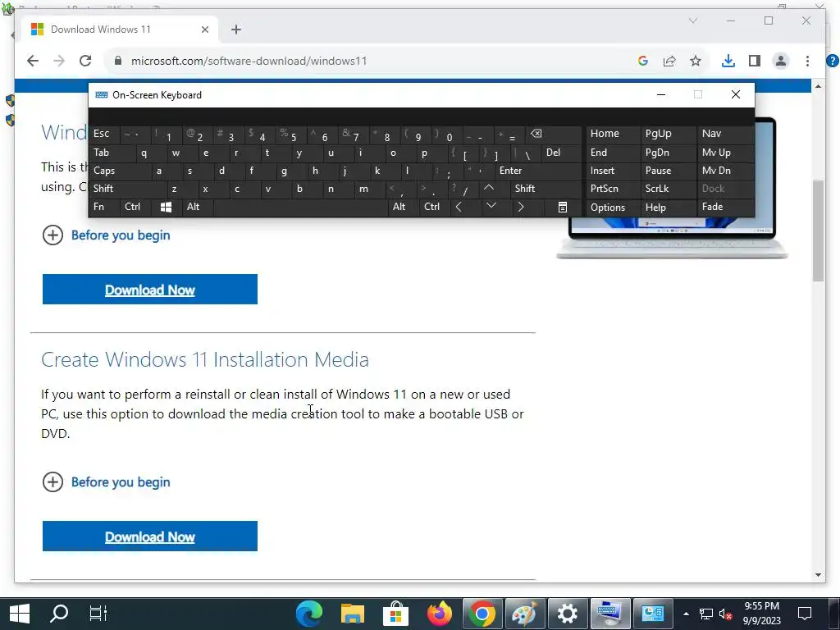The width and height of the screenshot is (840, 630).
Task: Tap Tab key on On-Screen Keyboard
Action: (112, 153)
